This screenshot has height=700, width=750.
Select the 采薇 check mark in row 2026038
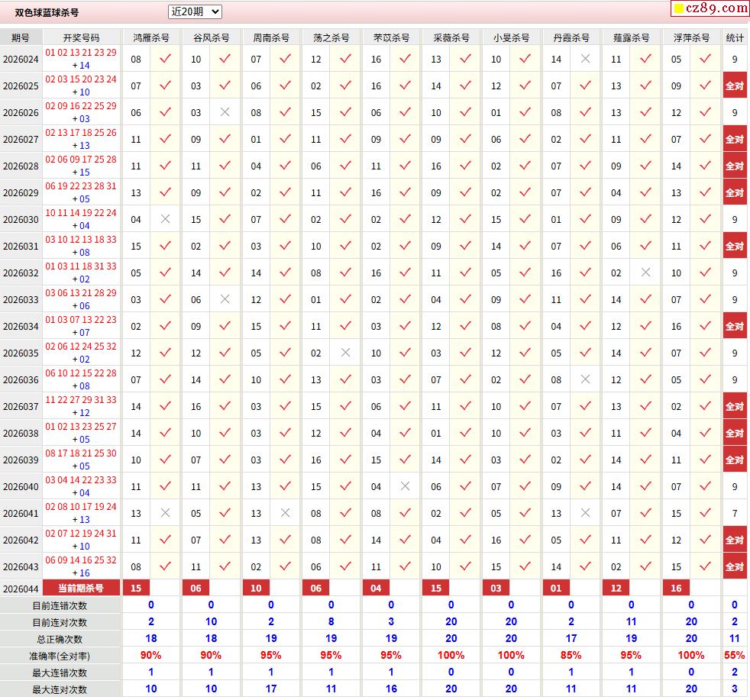[x=465, y=433]
